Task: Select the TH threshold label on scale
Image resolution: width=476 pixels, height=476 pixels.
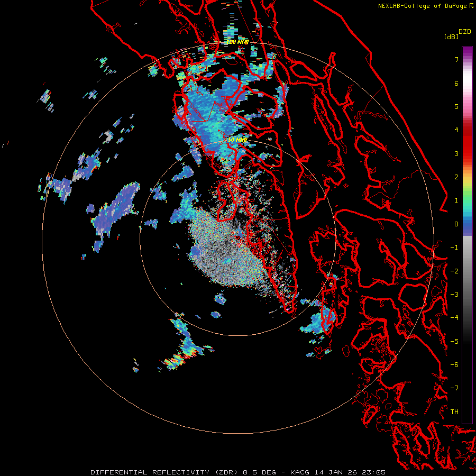Action: point(454,411)
